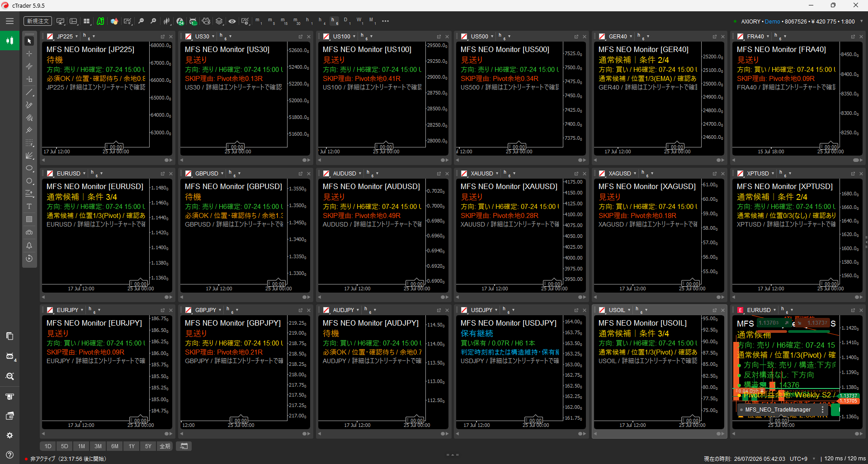This screenshot has width=868, height=464.
Task: Open the help question-mark icon
Action: point(9,455)
